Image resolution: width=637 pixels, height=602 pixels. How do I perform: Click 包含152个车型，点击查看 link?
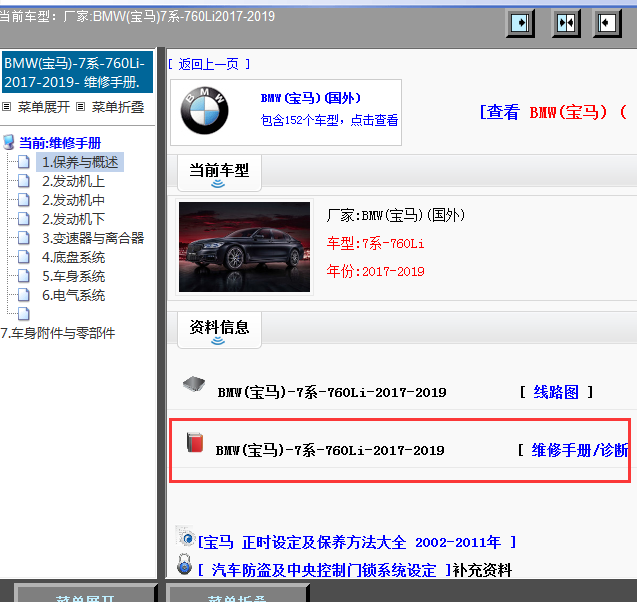point(329,120)
